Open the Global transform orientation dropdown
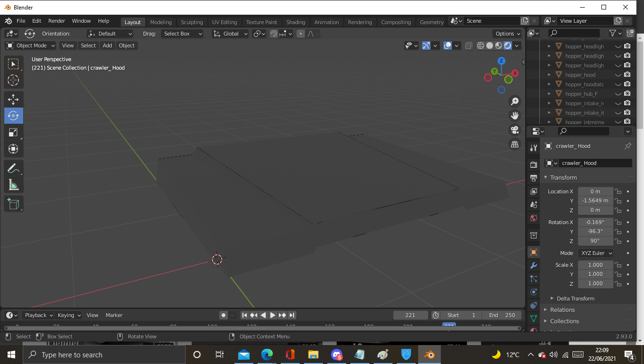This screenshot has width=644, height=364. (x=231, y=34)
